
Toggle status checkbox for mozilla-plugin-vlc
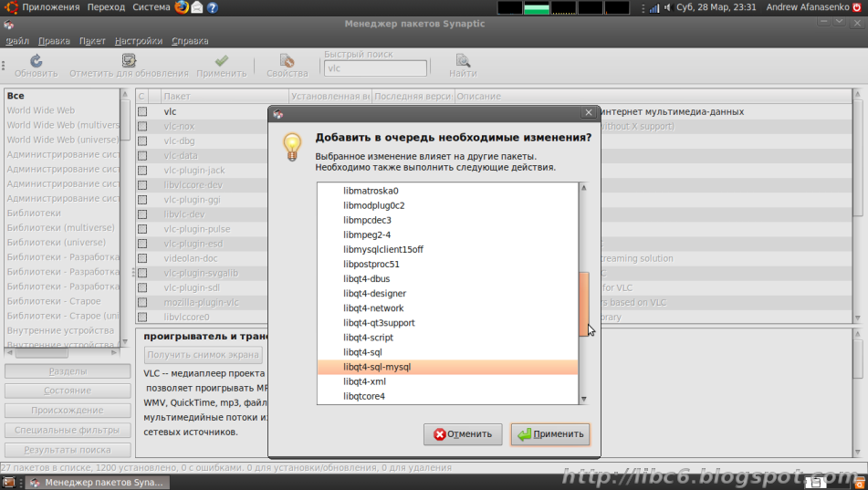[142, 302]
